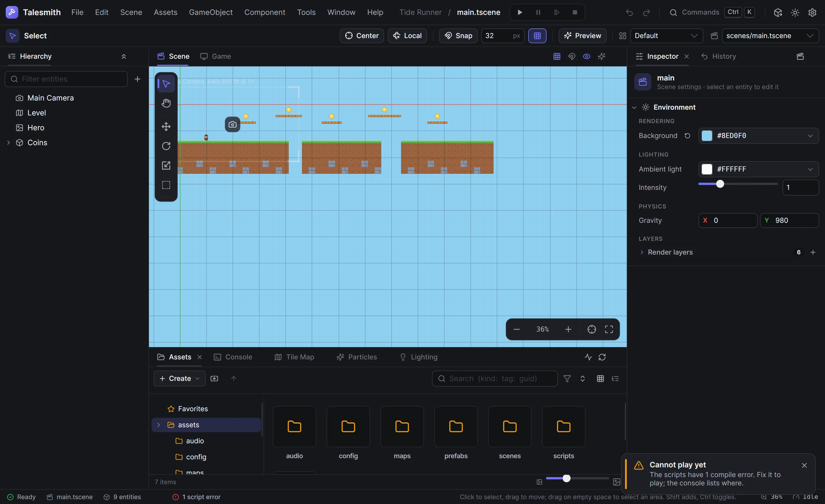The image size is (825, 504).
Task: Toggle Local coordinate space
Action: [x=407, y=36]
